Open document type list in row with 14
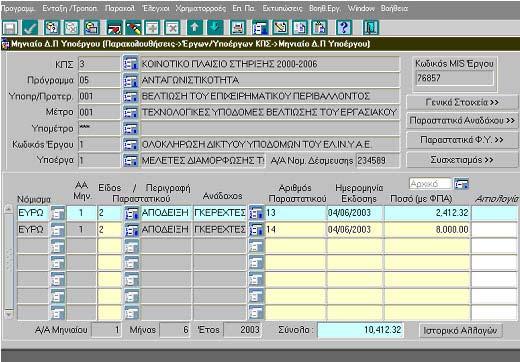The width and height of the screenshot is (520, 362). [x=131, y=229]
